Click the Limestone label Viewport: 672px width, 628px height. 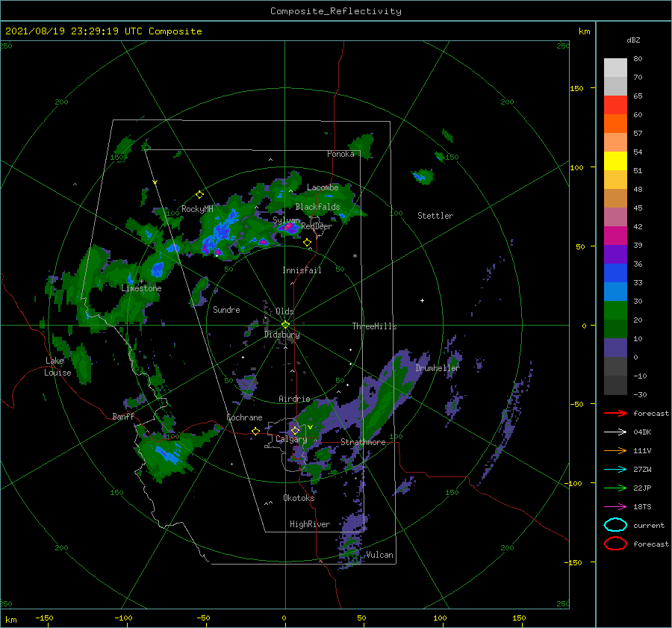pos(141,288)
